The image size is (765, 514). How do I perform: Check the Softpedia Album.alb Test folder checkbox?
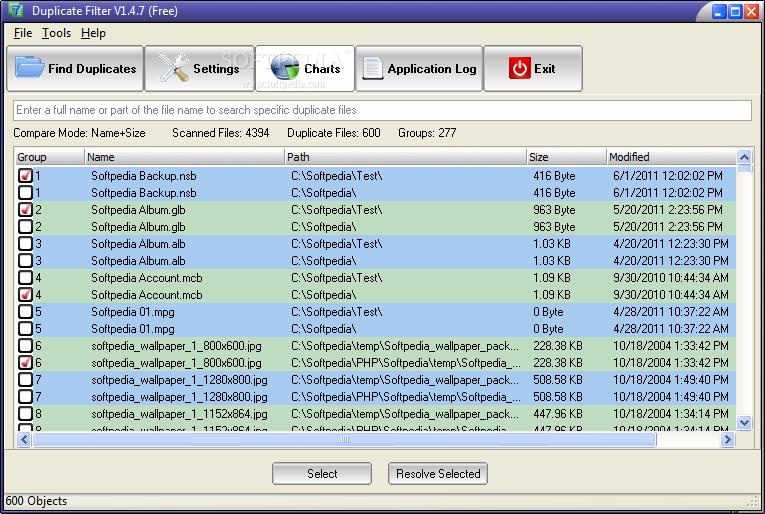25,244
